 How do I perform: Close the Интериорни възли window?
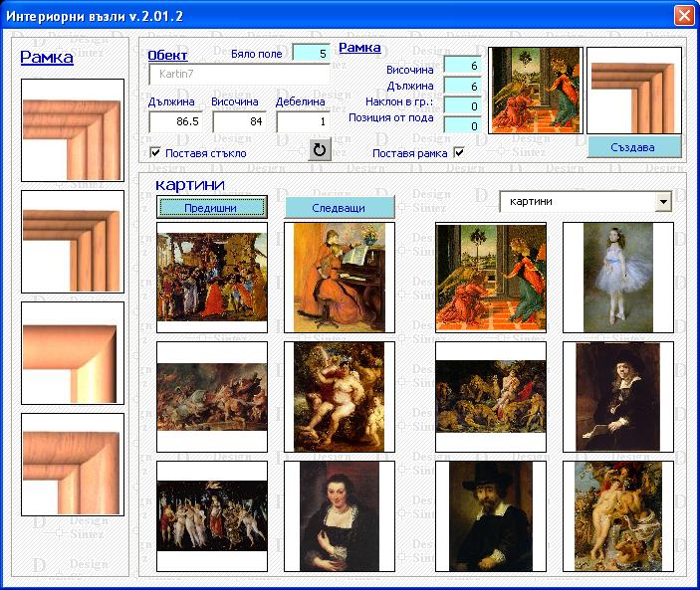(684, 16)
